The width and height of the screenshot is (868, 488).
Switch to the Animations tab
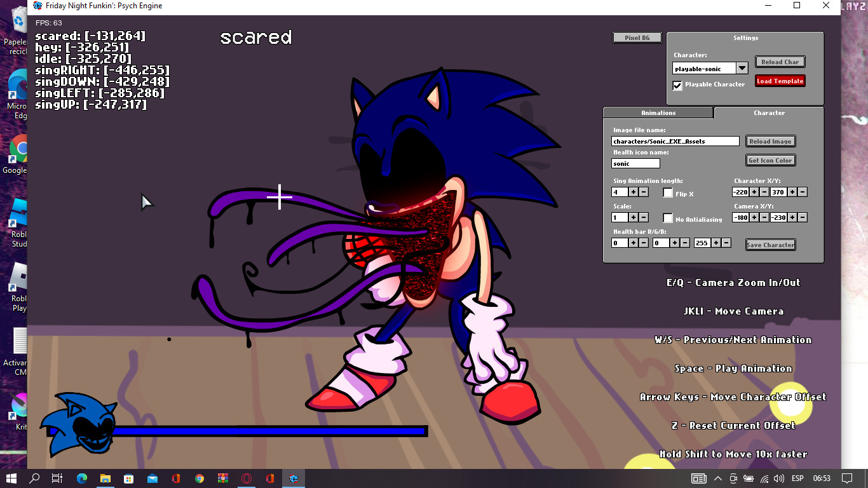coord(658,112)
